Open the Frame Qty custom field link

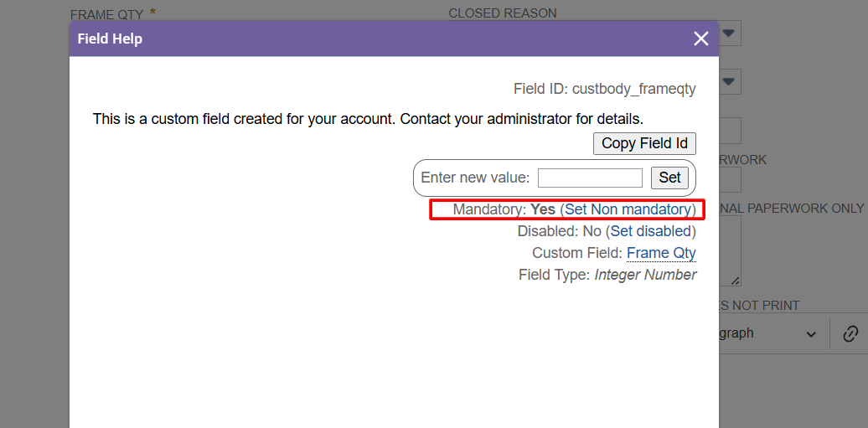[x=661, y=253]
